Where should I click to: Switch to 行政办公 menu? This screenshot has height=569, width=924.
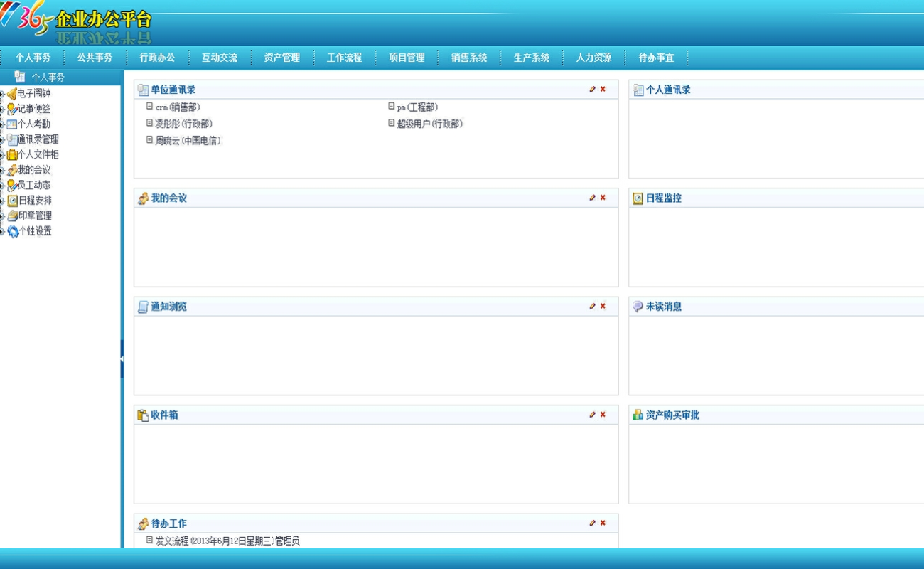pos(157,58)
